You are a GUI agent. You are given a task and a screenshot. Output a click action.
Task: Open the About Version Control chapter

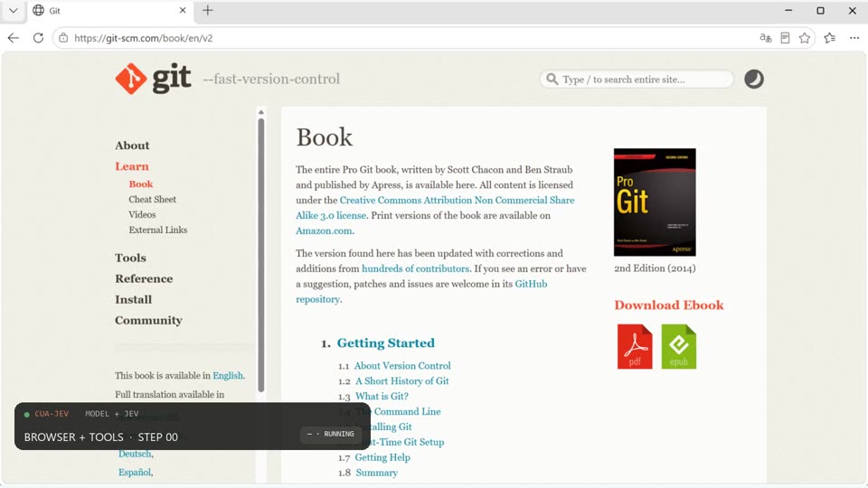tap(402, 366)
